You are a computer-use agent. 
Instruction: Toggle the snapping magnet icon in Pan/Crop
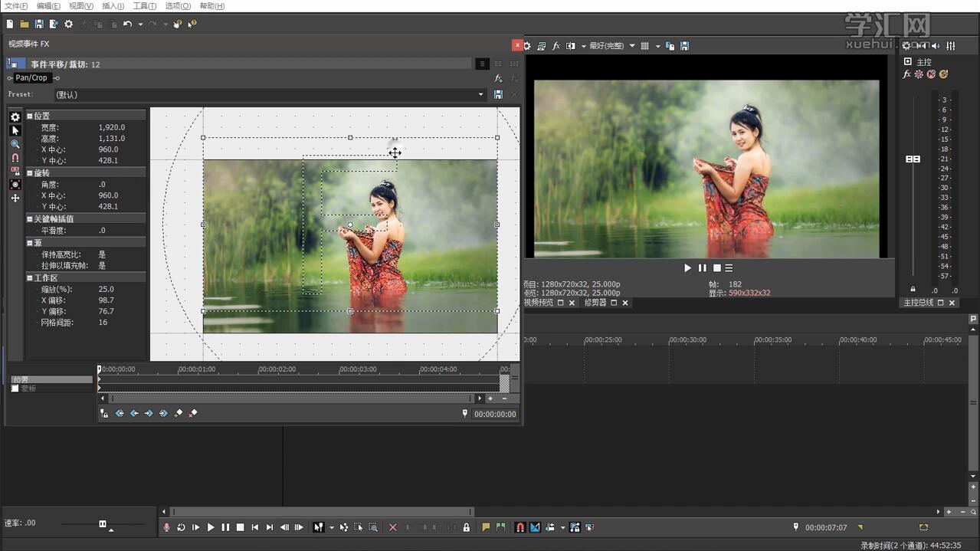(x=15, y=158)
